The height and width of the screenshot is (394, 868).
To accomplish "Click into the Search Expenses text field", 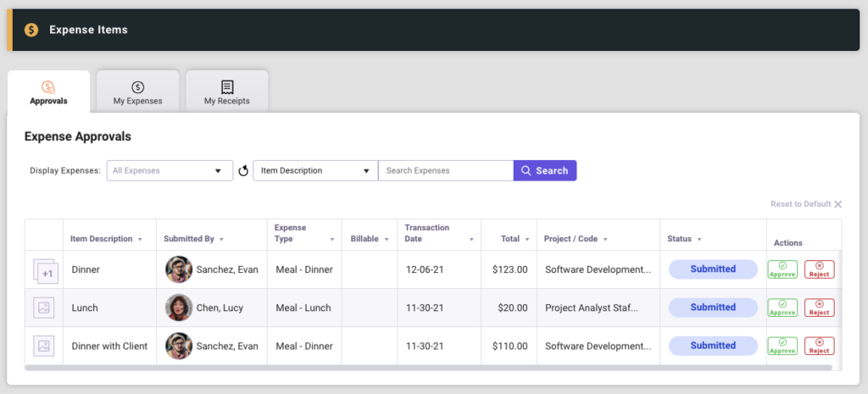I will 445,170.
